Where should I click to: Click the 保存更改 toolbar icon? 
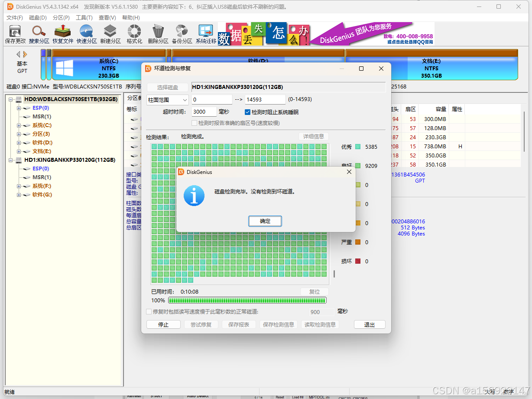click(x=15, y=34)
